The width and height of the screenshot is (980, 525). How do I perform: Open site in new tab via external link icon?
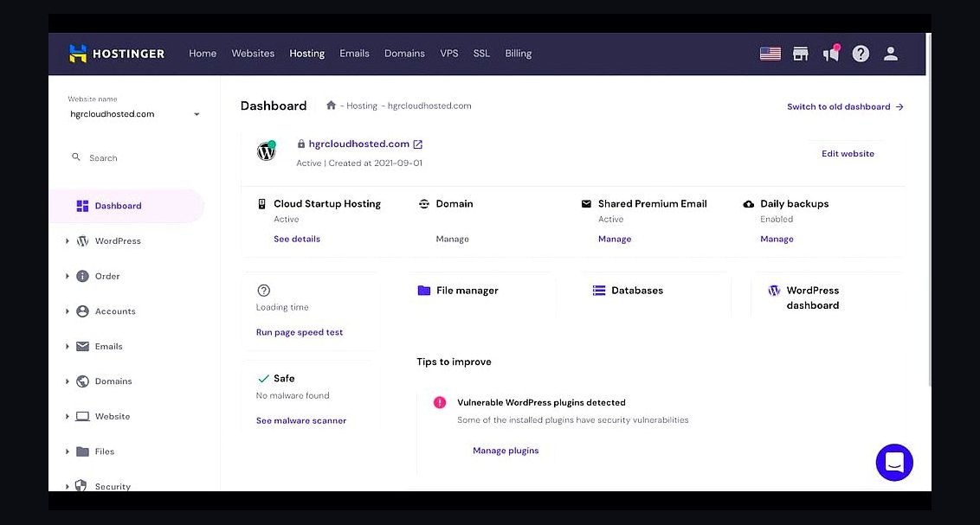pyautogui.click(x=418, y=144)
